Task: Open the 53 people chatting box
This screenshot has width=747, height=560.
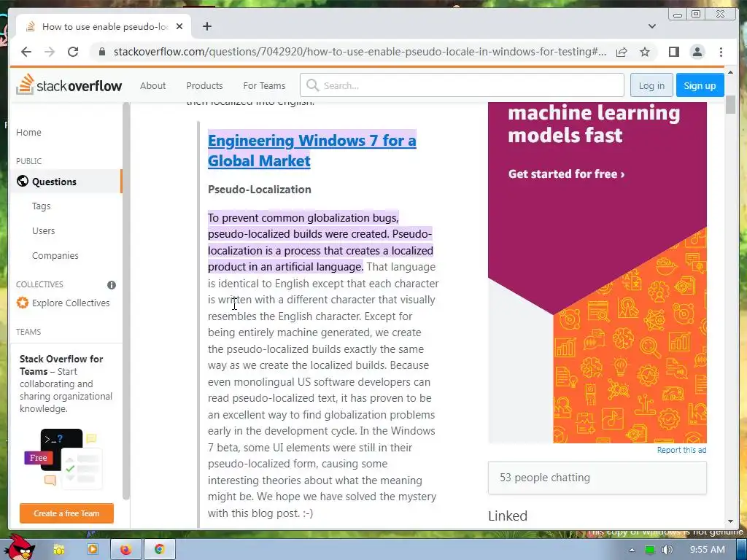Action: point(597,478)
